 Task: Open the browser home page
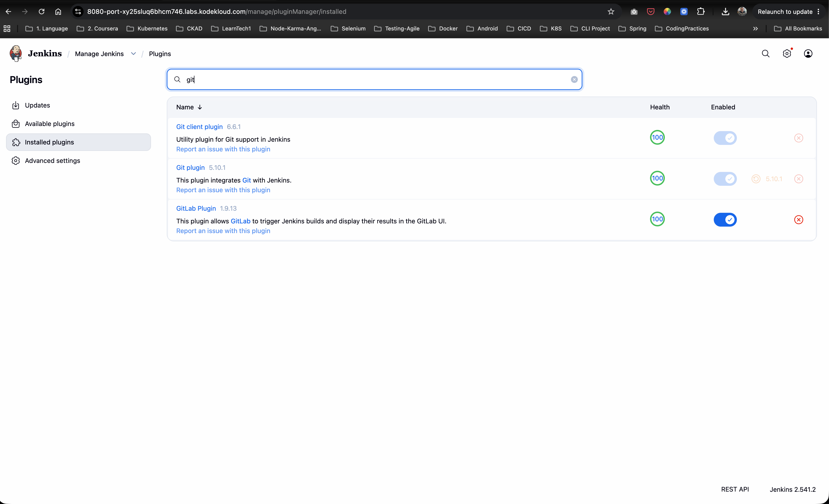pyautogui.click(x=58, y=12)
